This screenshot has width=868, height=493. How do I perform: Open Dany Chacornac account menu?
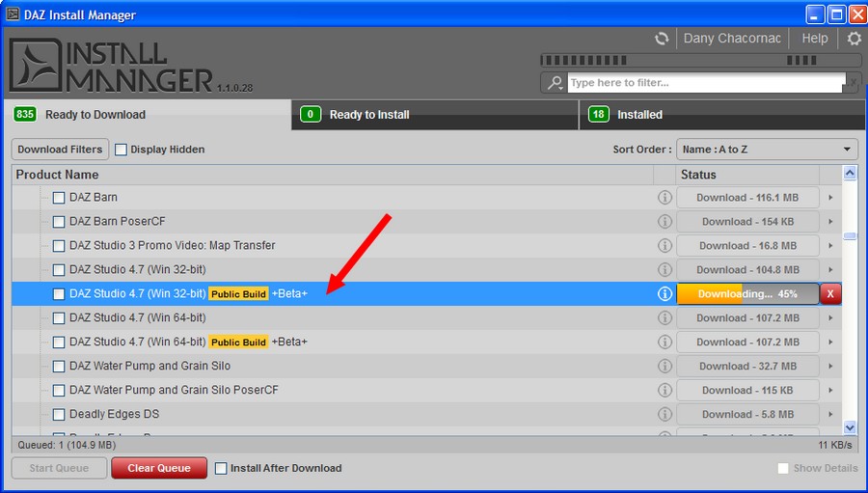[x=732, y=39]
